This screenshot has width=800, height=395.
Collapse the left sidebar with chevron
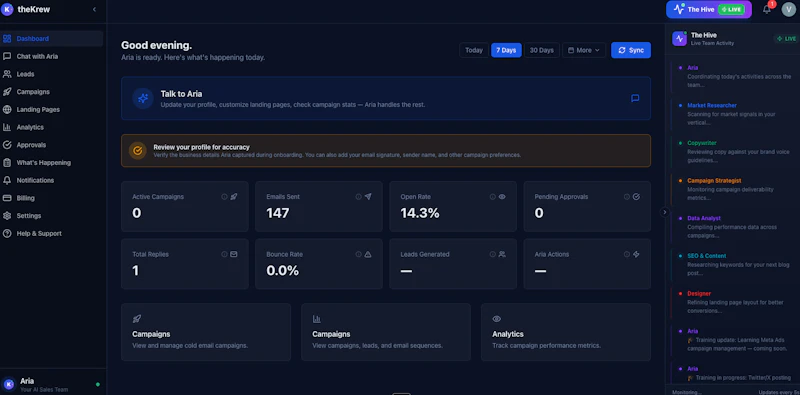coord(94,9)
